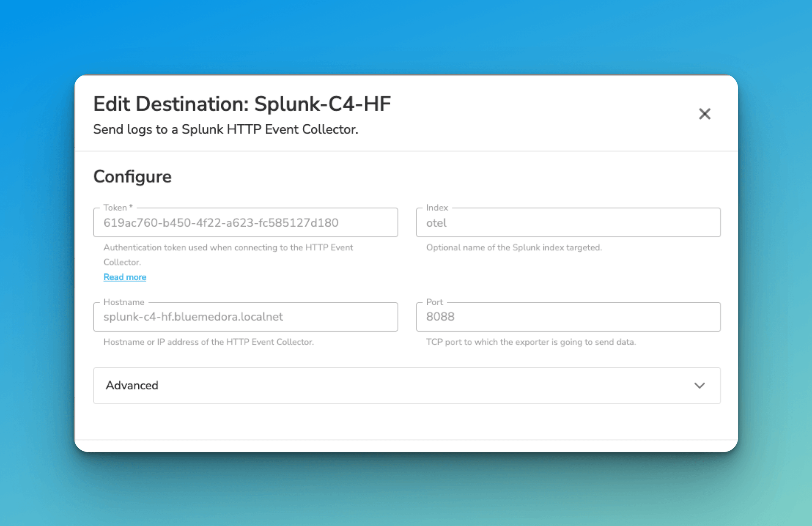
Task: Click the Token input field
Action: coord(245,222)
